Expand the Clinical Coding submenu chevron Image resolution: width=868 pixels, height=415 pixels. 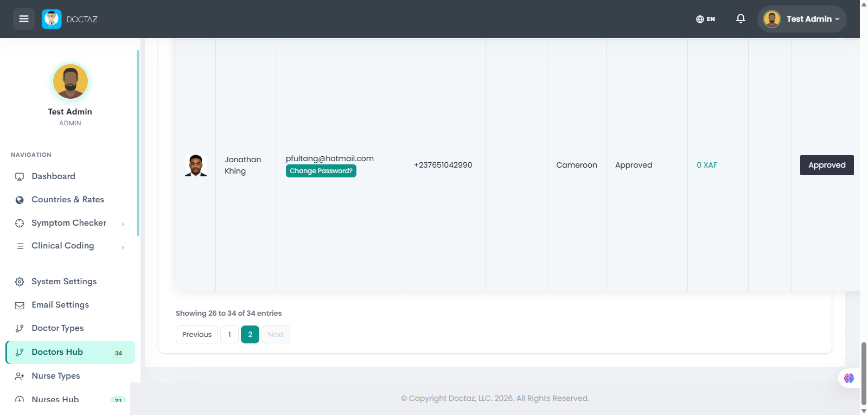(123, 247)
